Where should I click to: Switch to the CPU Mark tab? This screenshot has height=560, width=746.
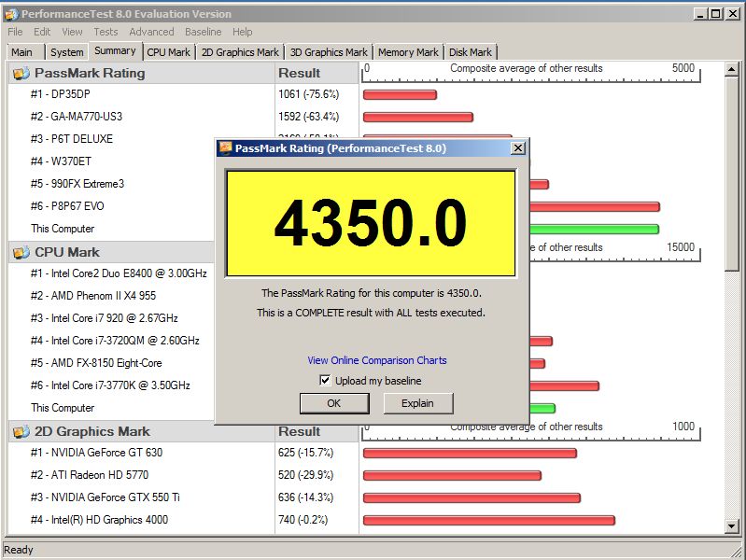pyautogui.click(x=168, y=52)
